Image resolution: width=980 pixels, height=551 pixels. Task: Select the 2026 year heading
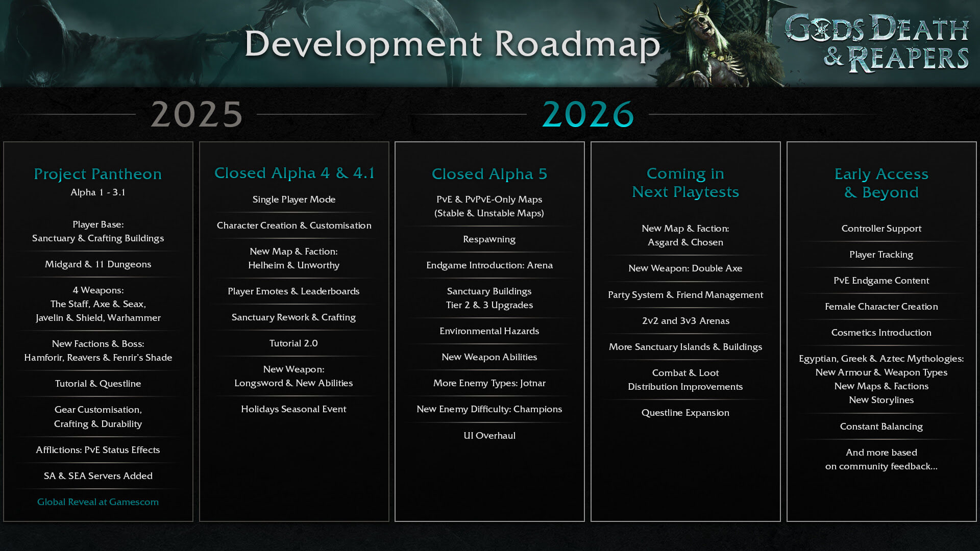(x=588, y=114)
